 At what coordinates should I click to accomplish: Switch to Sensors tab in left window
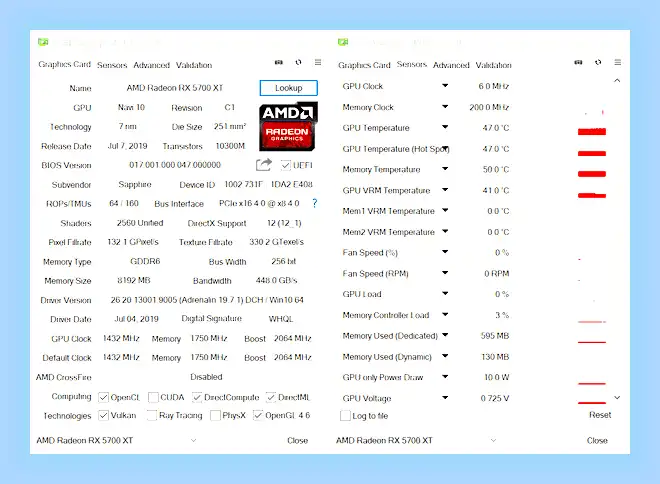pos(112,65)
